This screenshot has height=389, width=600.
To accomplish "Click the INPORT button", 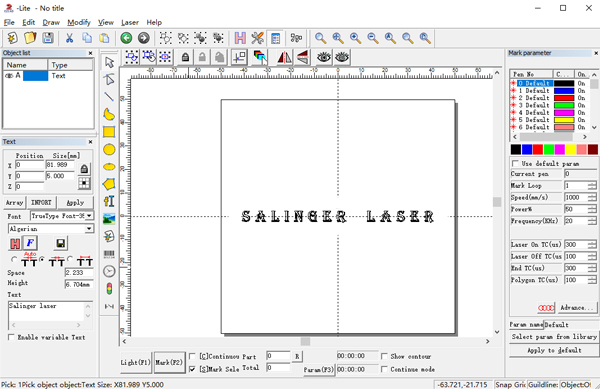I will (x=41, y=202).
